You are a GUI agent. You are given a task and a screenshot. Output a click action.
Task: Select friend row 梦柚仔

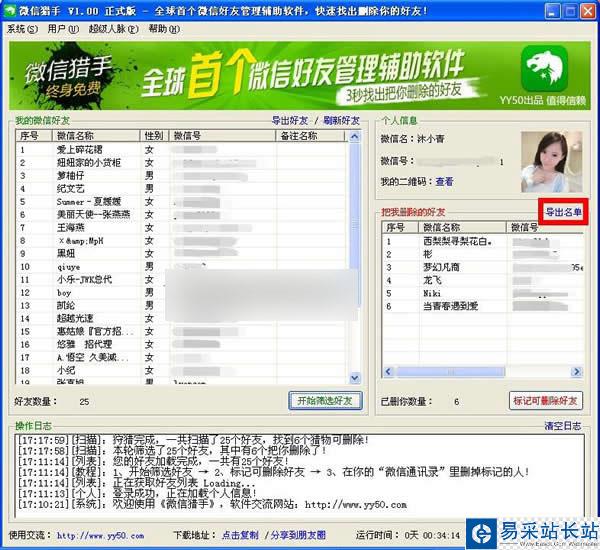(x=182, y=176)
